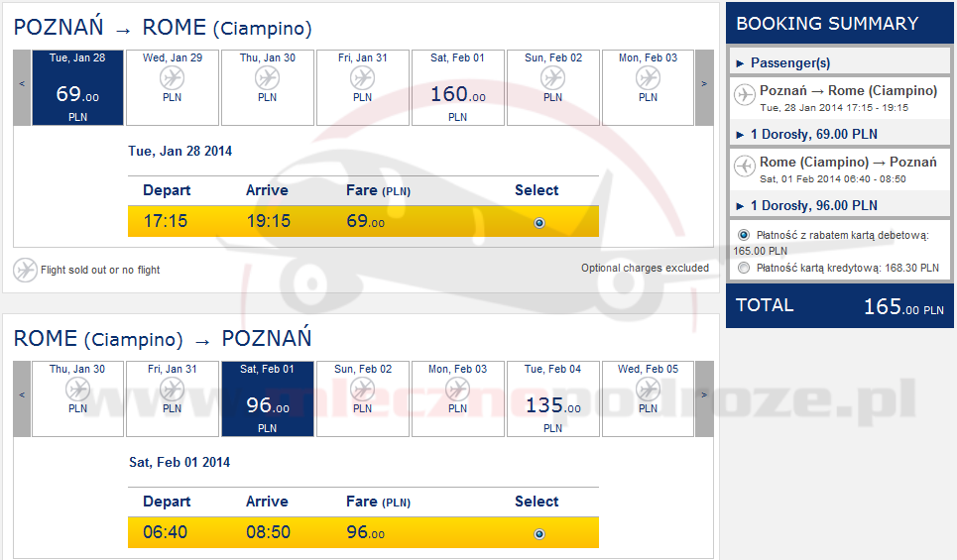Select the Tue, Feb 04 135.00 PLN return date
This screenshot has height=560, width=957.
click(553, 399)
